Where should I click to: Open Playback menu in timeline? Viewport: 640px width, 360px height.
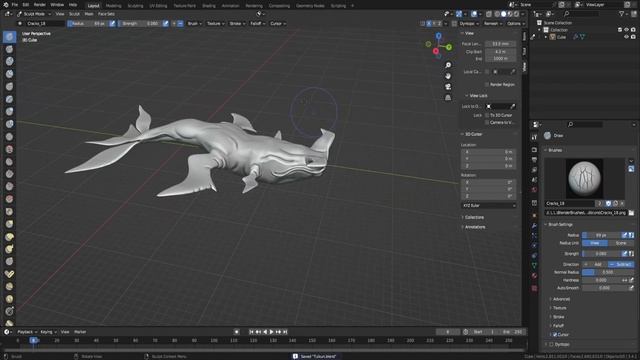coord(27,332)
